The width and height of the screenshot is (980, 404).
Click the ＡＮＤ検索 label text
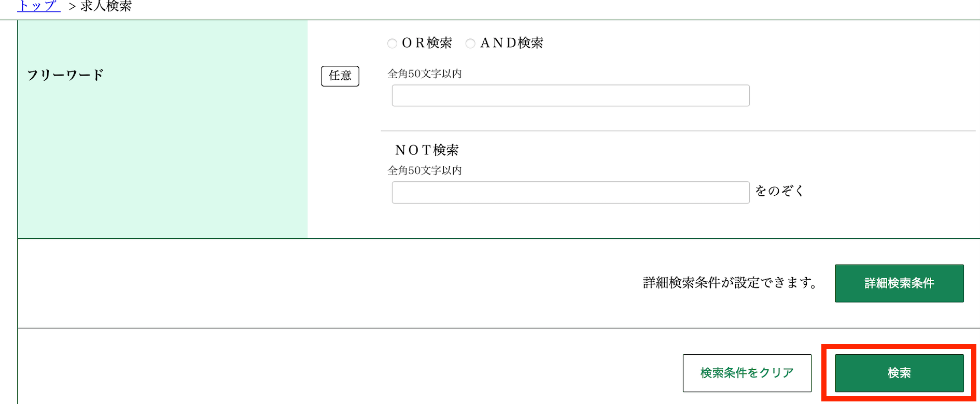[511, 43]
